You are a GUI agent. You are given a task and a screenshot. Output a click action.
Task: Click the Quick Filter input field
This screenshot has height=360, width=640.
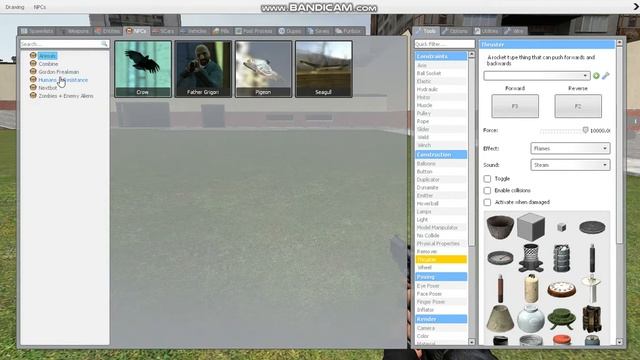(x=444, y=44)
